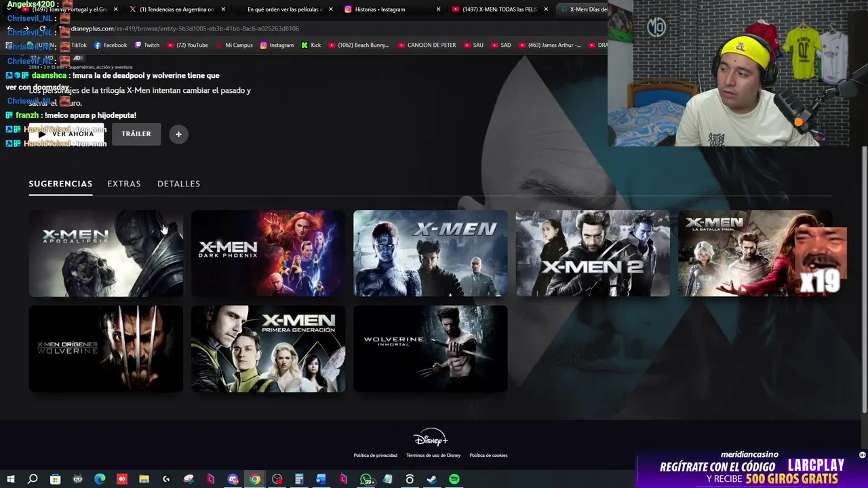Open WhatsApp from taskbar
This screenshot has height=488, width=868.
[366, 480]
